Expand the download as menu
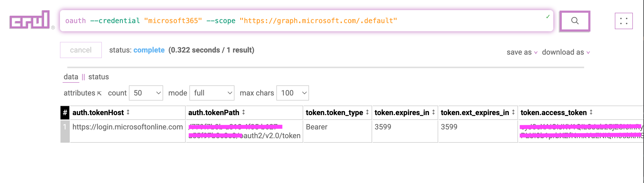 click(x=566, y=52)
